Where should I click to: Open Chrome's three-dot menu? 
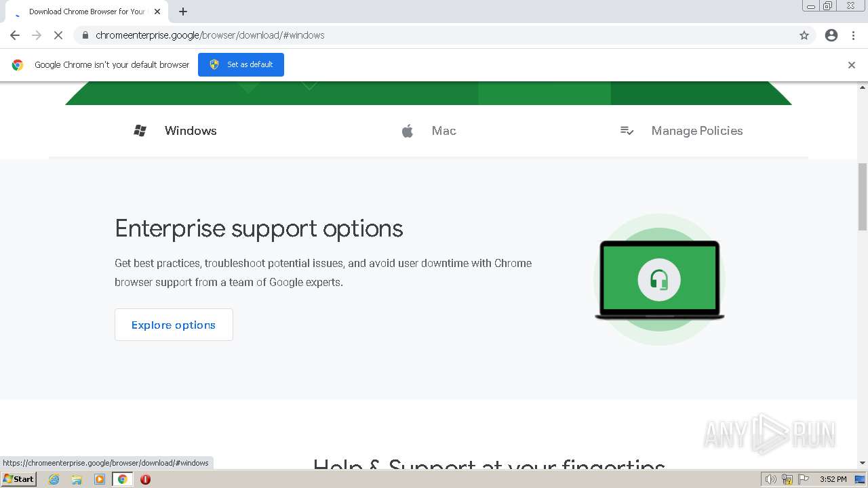click(x=854, y=35)
